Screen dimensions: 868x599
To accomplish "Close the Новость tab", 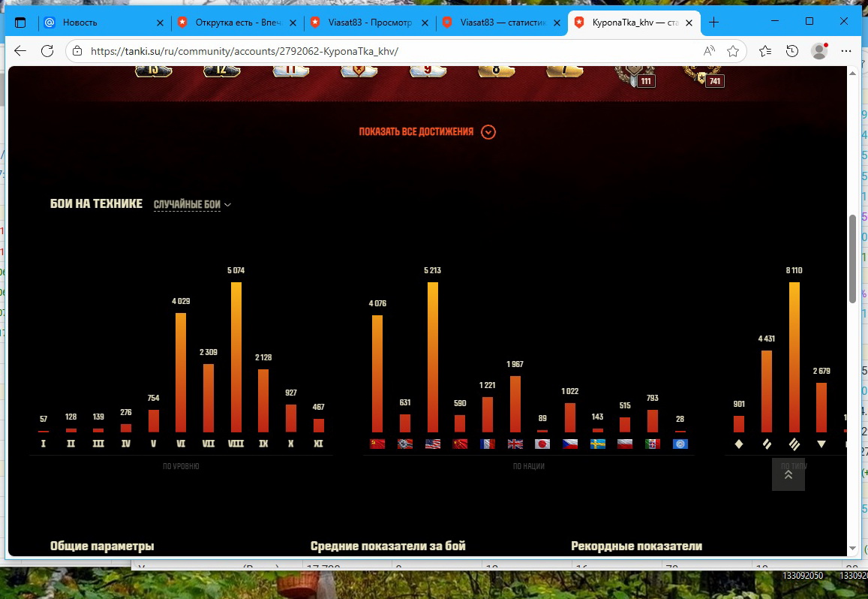I will click(x=160, y=23).
